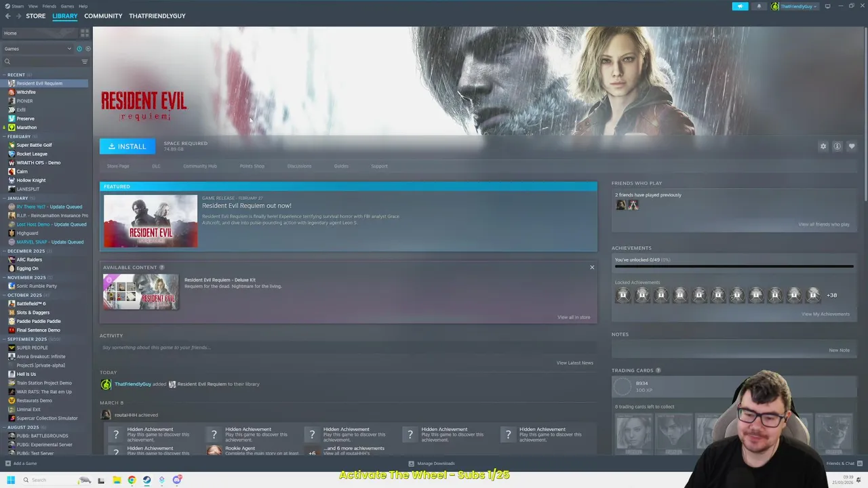
Task: Collapse the AUGUST 2025 group
Action: [x=5, y=427]
